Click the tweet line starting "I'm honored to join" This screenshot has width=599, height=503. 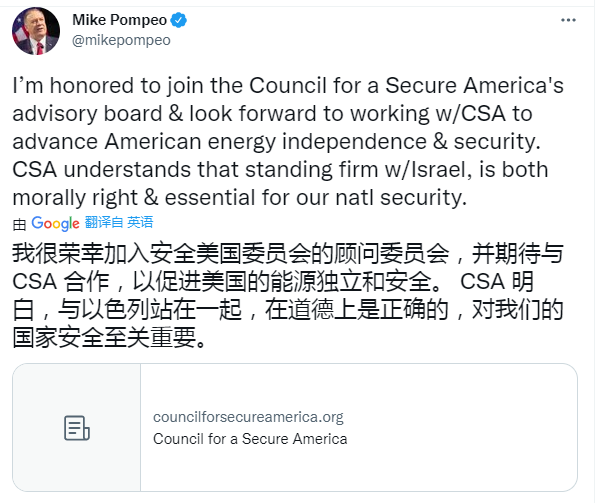pos(288,86)
